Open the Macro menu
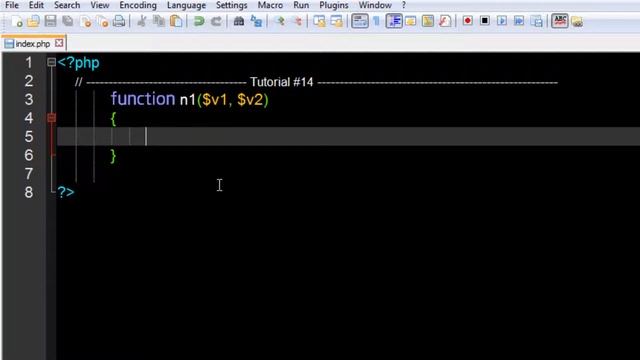 pos(270,5)
